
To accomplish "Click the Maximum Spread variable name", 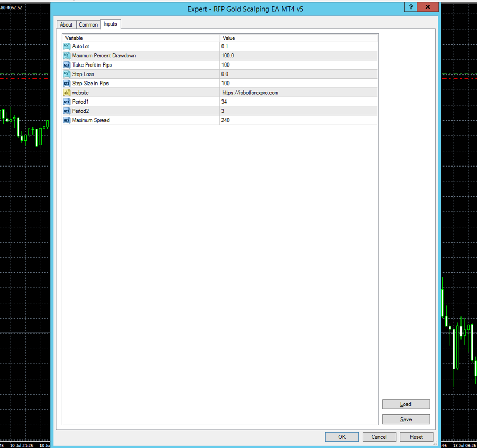I will tap(91, 120).
